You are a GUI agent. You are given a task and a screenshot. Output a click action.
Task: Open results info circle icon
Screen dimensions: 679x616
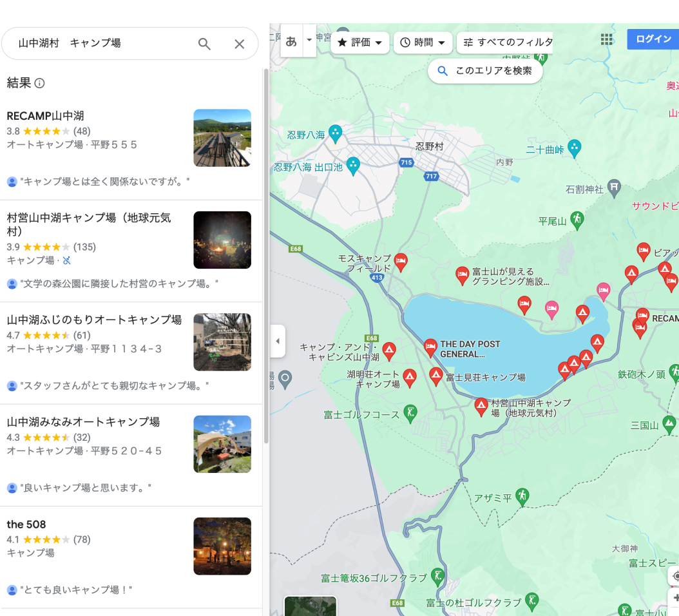pyautogui.click(x=39, y=83)
